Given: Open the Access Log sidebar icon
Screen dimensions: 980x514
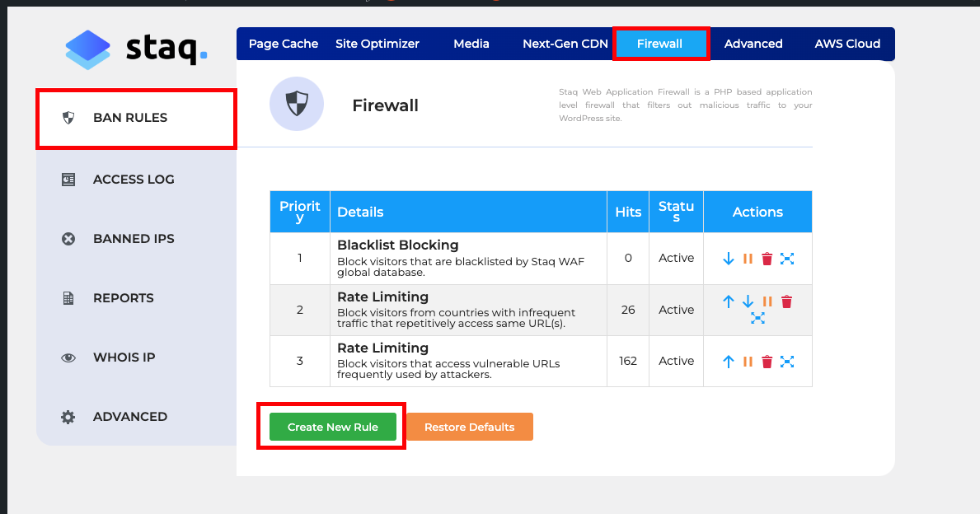Looking at the screenshot, I should click(x=68, y=179).
